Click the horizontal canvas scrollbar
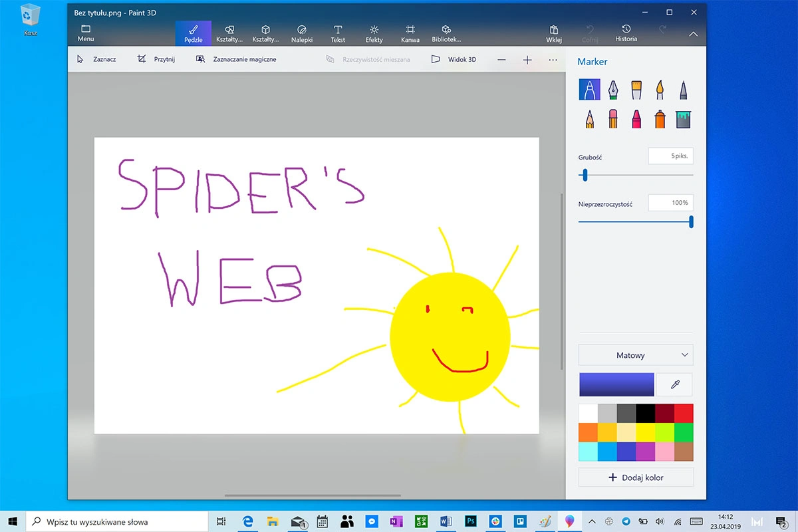Viewport: 798px width, 532px height. tap(313, 495)
